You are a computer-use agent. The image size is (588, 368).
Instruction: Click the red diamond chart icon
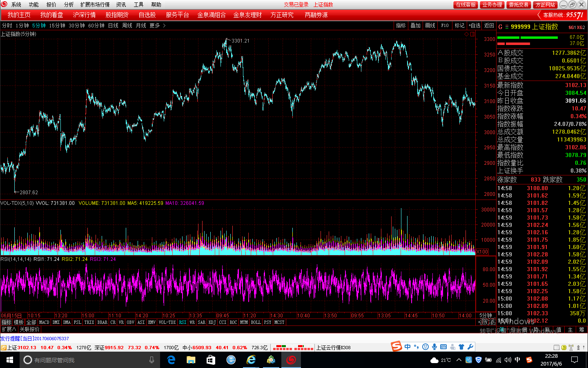click(x=466, y=34)
